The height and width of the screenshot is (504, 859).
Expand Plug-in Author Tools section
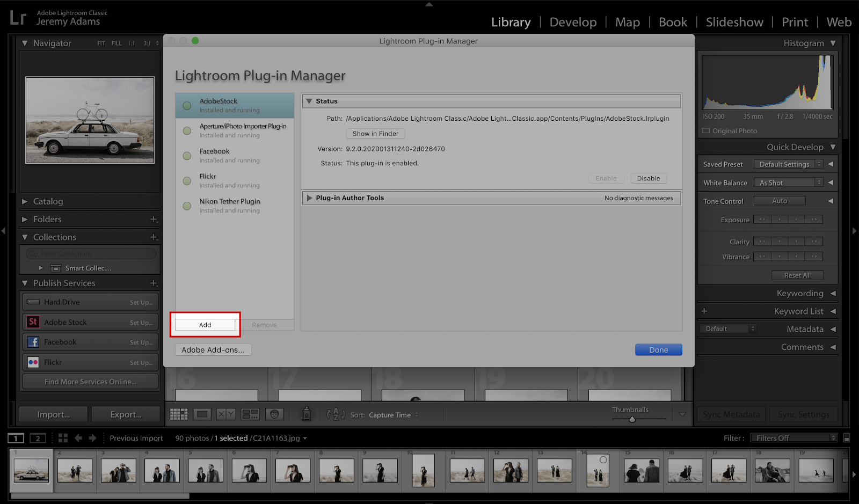tap(309, 198)
